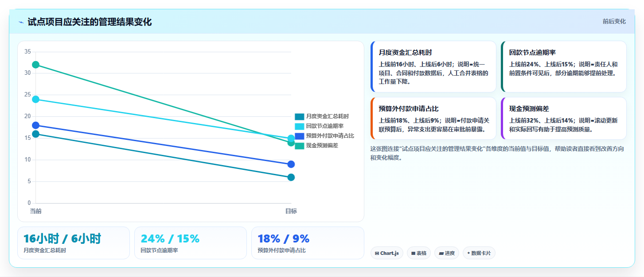Image resolution: width=644 pixels, height=277 pixels.
Task: Click the 进度 tag chip
Action: click(x=447, y=253)
